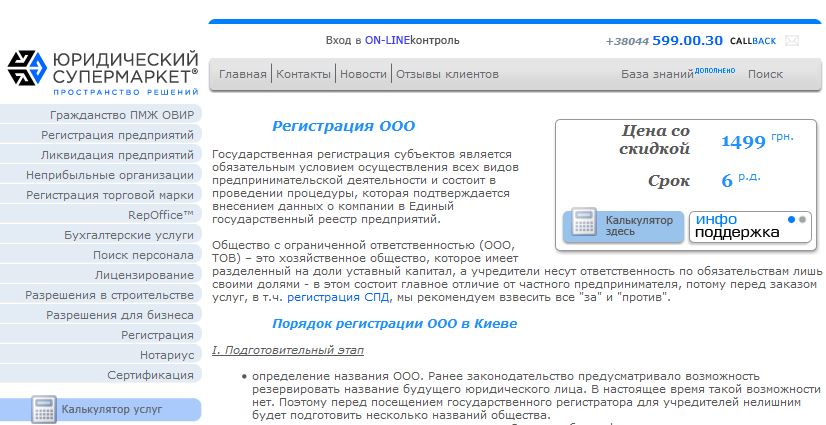Viewport: 826px width, 425px height.
Task: Open Неприбыльные организации sidebar item
Action: click(101, 175)
